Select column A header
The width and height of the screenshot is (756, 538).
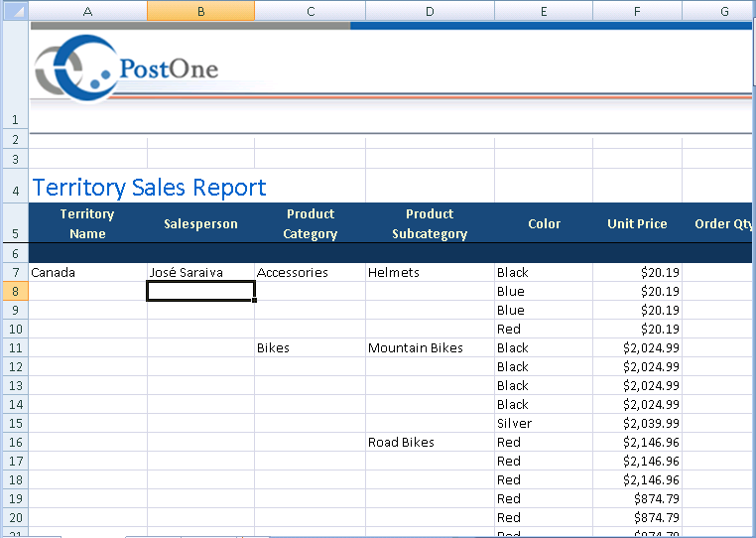click(x=87, y=11)
